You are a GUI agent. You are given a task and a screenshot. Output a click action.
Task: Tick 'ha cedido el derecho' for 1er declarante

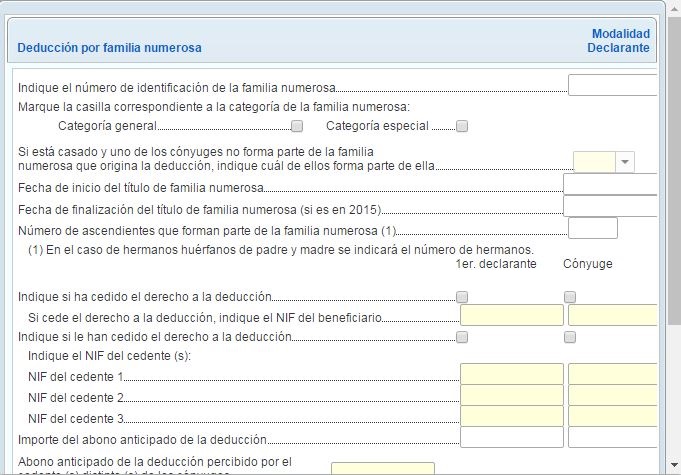coord(462,297)
